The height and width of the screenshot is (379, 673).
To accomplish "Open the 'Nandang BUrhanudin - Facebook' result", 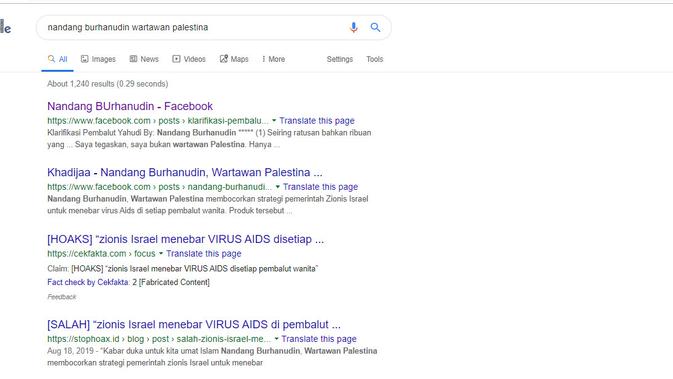I will [x=130, y=106].
